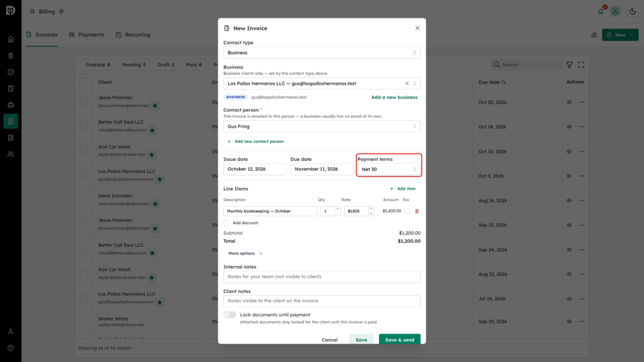Viewport: 644px width, 362px height.
Task: Click Add item for line items
Action: tap(402, 189)
